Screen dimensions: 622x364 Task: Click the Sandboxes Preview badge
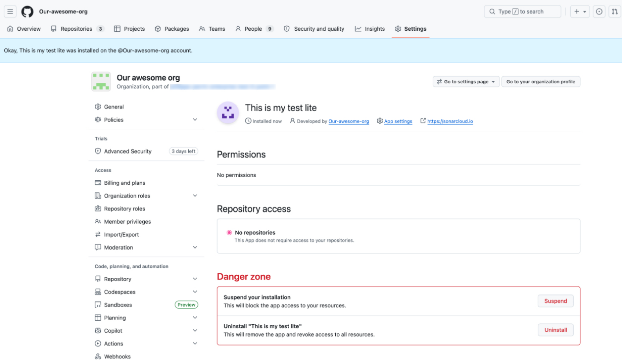(x=186, y=305)
